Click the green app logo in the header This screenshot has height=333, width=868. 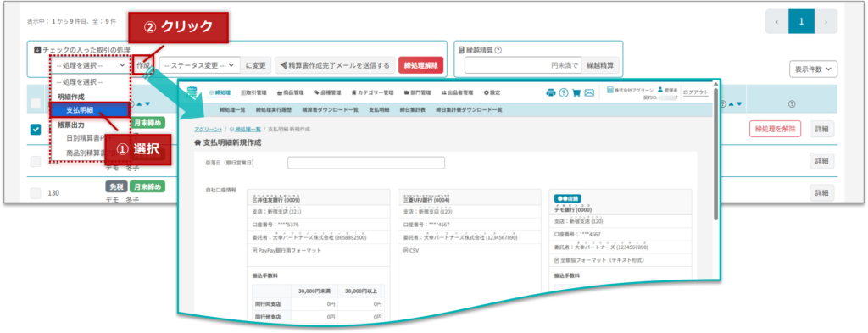click(x=192, y=92)
